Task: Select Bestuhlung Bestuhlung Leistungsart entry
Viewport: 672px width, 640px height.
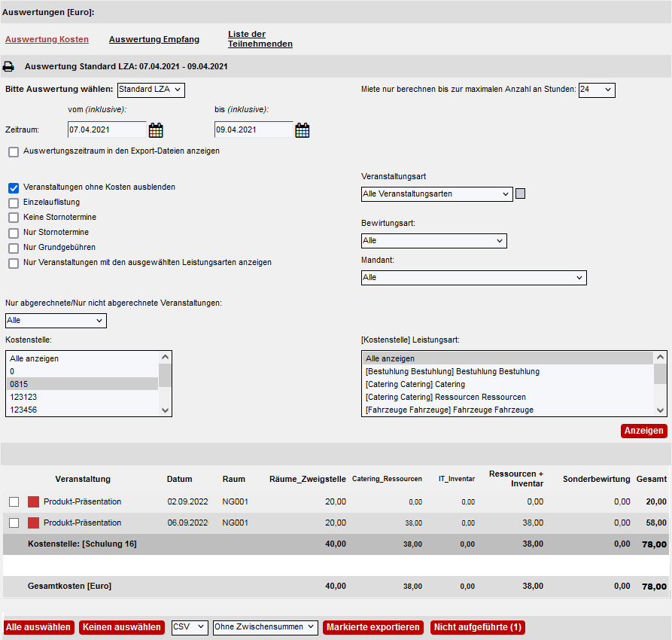Action: 508,371
